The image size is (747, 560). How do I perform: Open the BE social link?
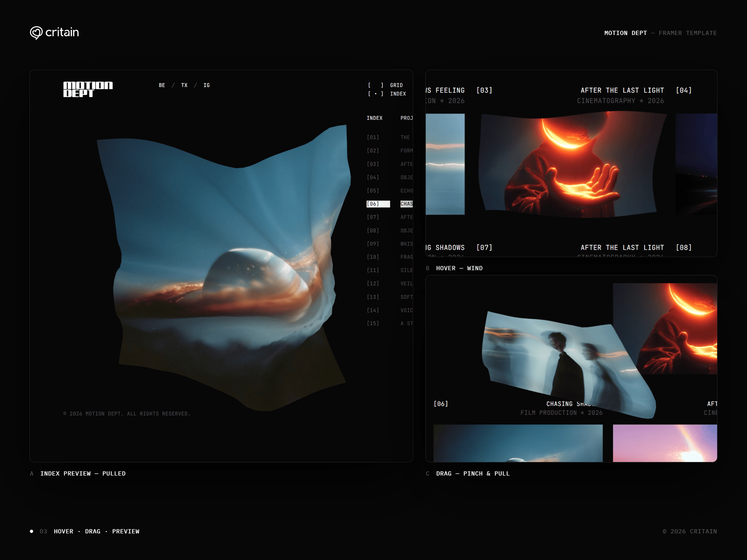point(162,85)
